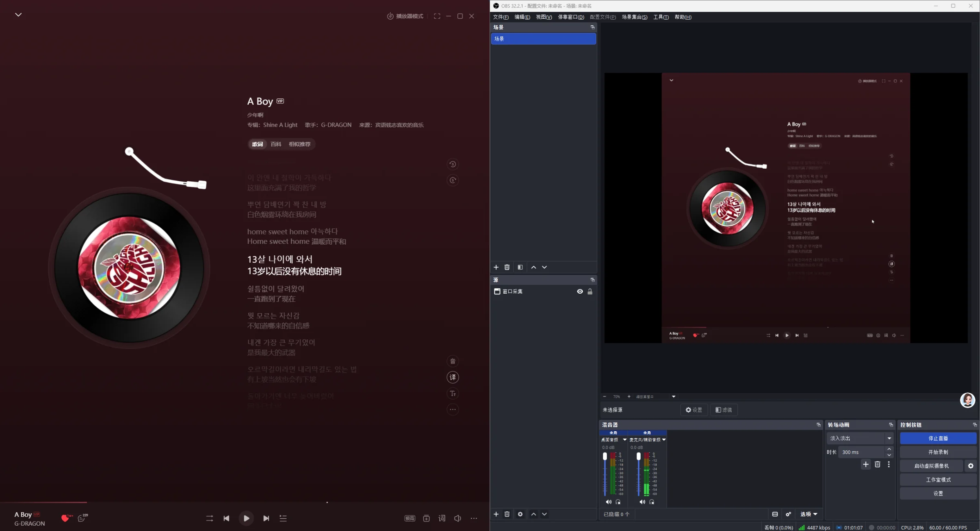Image resolution: width=980 pixels, height=531 pixels.
Task: Click the spinning album cover disc
Action: click(x=129, y=268)
